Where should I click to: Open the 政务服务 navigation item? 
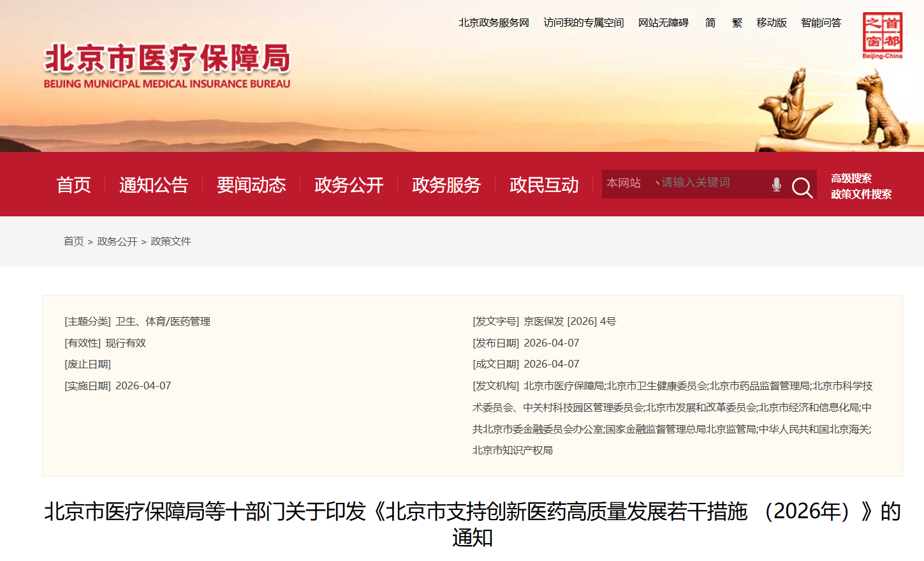point(446,185)
